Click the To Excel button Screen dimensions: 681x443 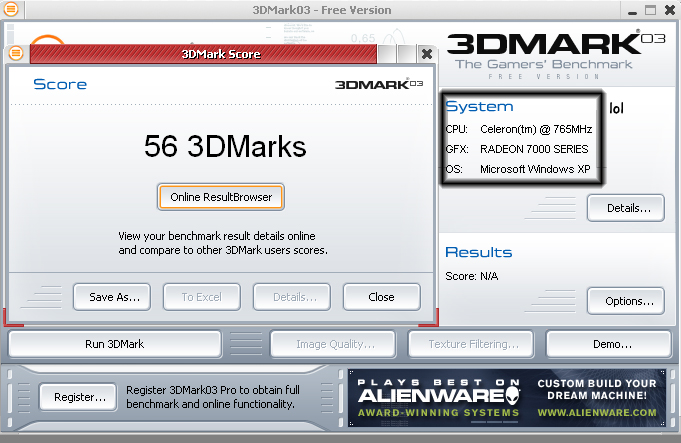point(202,297)
